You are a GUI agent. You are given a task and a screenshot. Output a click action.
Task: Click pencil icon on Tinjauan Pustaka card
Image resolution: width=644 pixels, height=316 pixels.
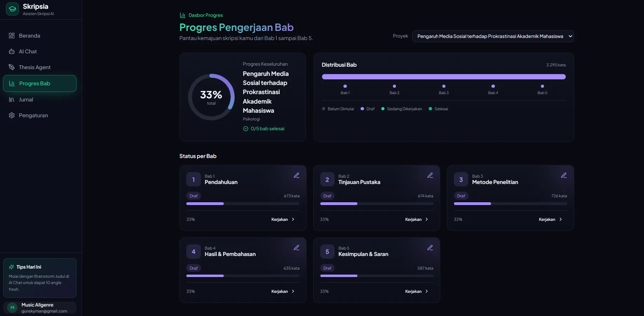430,175
